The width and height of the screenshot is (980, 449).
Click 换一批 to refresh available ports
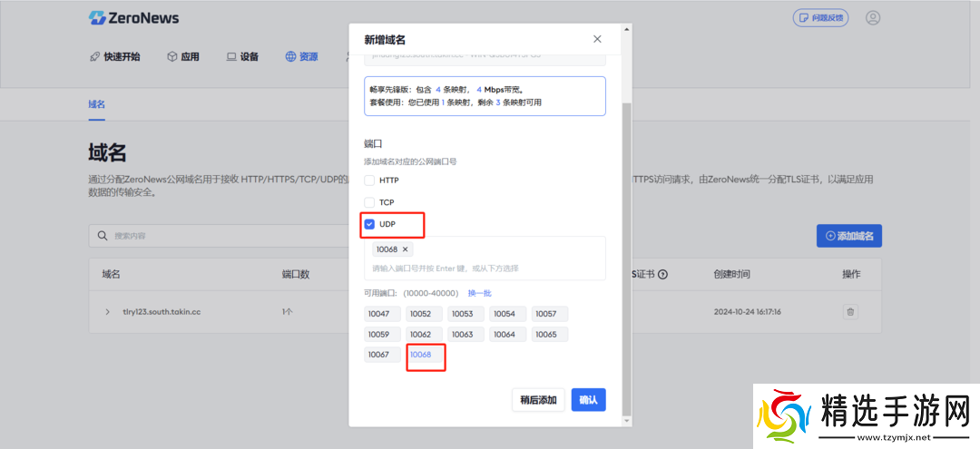pyautogui.click(x=479, y=293)
